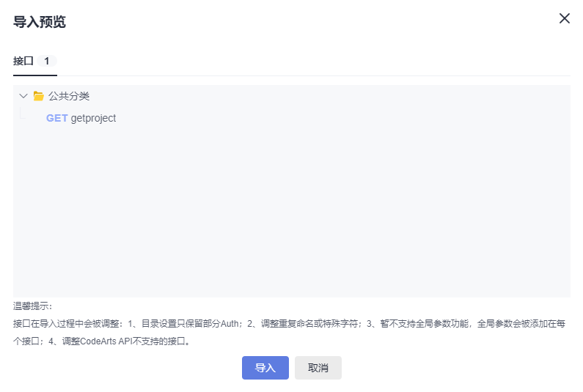Click the yellow folder icon
The width and height of the screenshot is (583, 392).
(x=39, y=96)
